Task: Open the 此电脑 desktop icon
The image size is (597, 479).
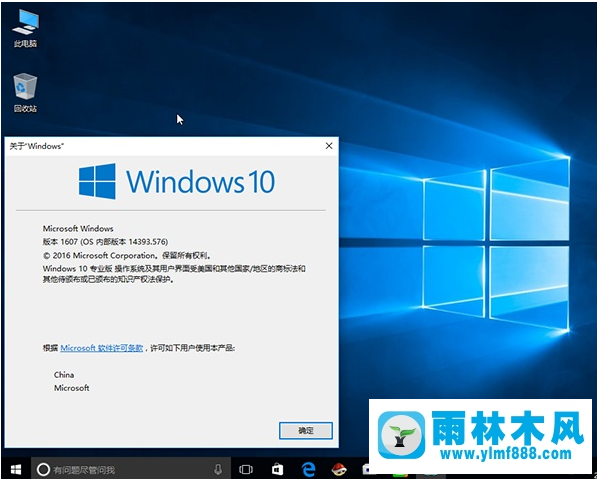Action: tap(25, 28)
